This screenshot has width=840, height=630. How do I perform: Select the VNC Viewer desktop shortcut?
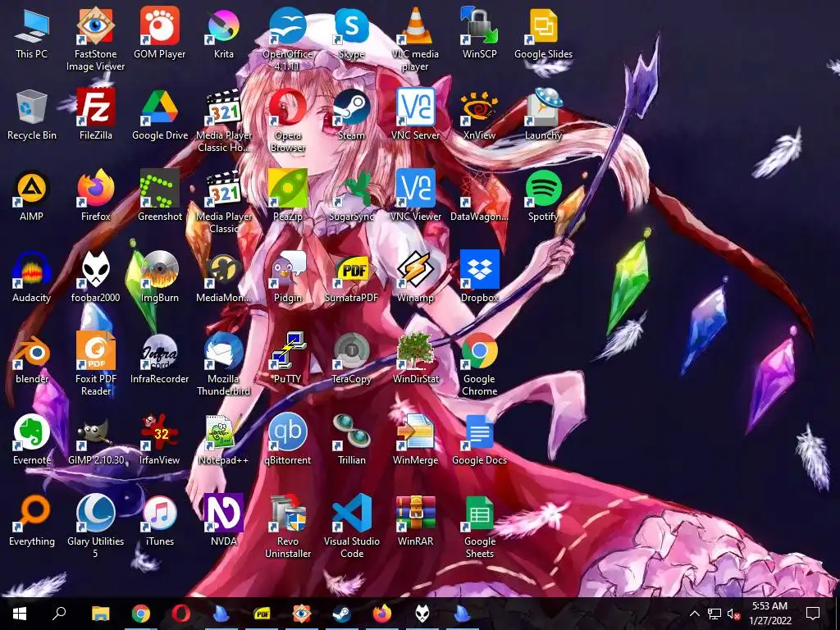click(415, 195)
